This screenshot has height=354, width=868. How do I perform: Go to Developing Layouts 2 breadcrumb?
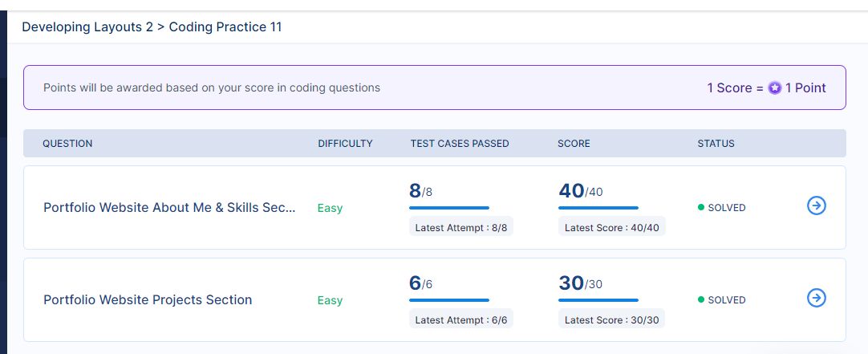point(87,26)
